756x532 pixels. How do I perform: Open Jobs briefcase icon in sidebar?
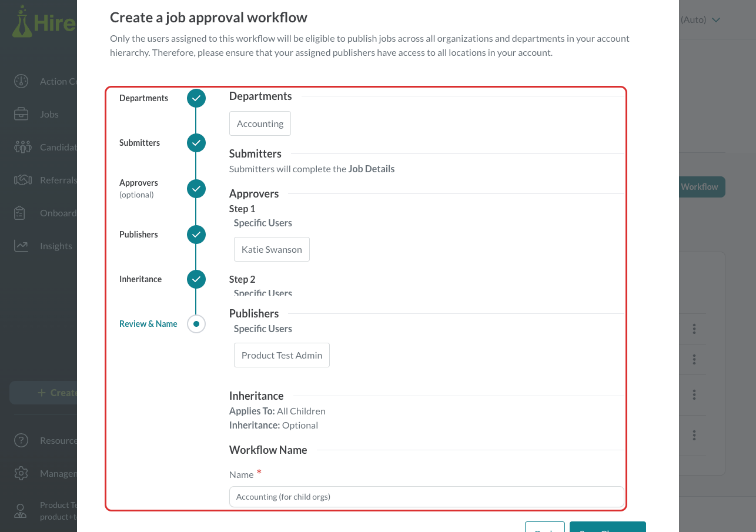coord(21,114)
